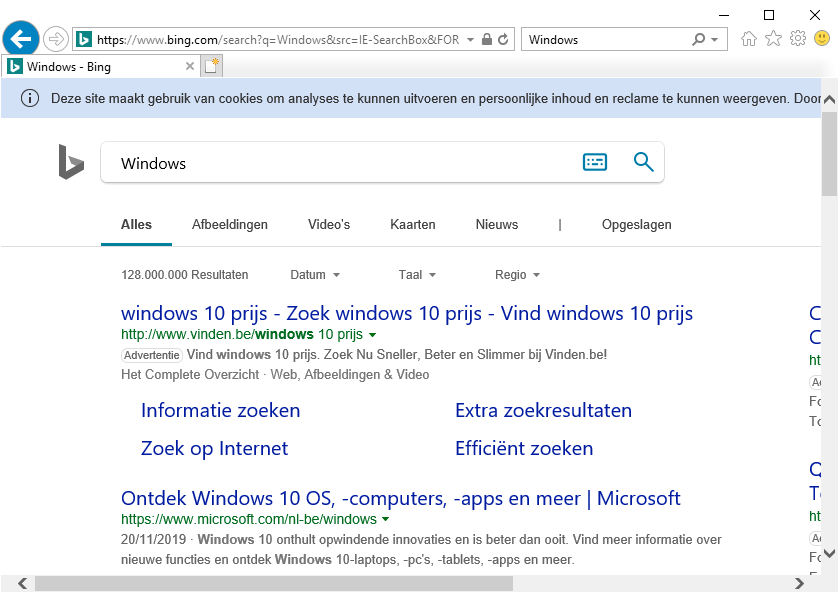The height and width of the screenshot is (593, 839).
Task: Open the Ontdek Windows 10 OS Microsoft result
Action: click(400, 498)
